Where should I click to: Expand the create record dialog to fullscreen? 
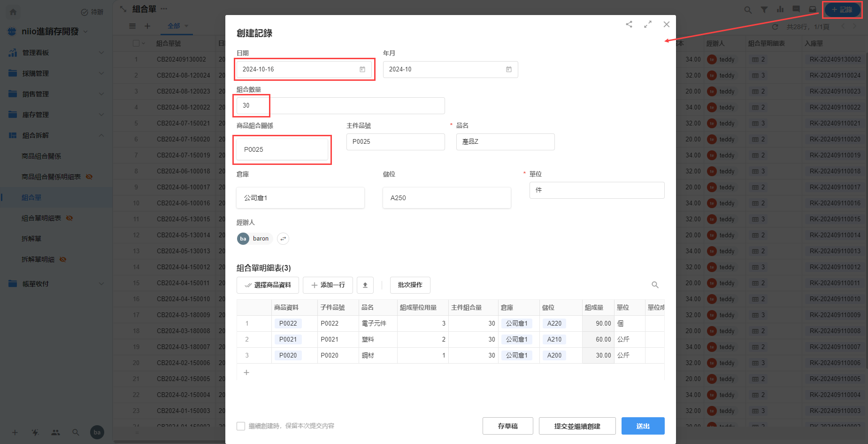(x=648, y=24)
